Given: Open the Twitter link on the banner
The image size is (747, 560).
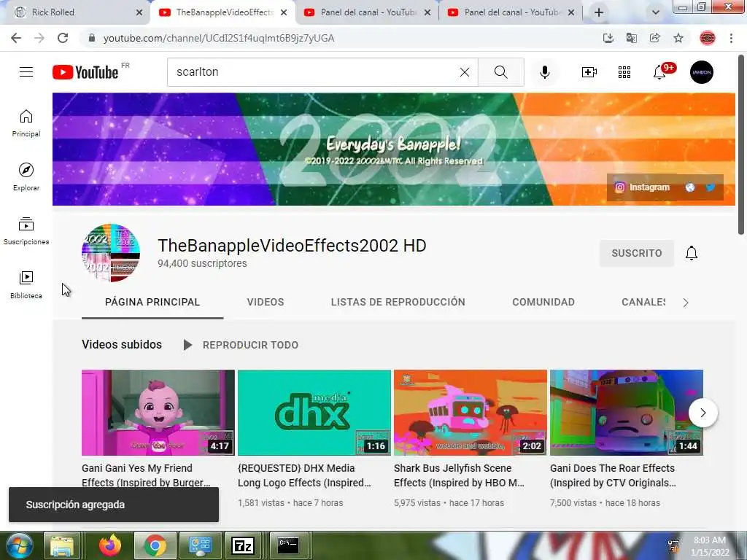Looking at the screenshot, I should tap(711, 187).
